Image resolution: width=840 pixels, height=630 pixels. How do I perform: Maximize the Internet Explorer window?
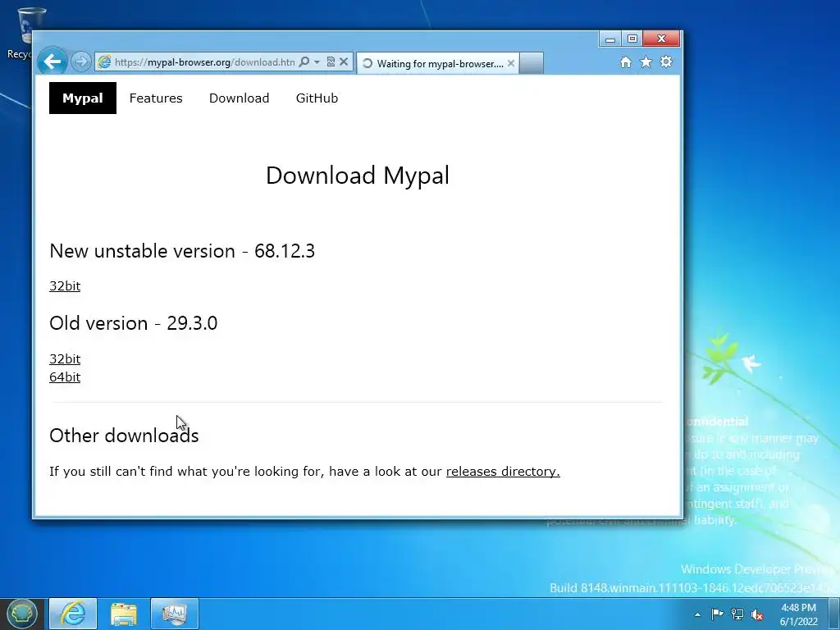tap(632, 39)
